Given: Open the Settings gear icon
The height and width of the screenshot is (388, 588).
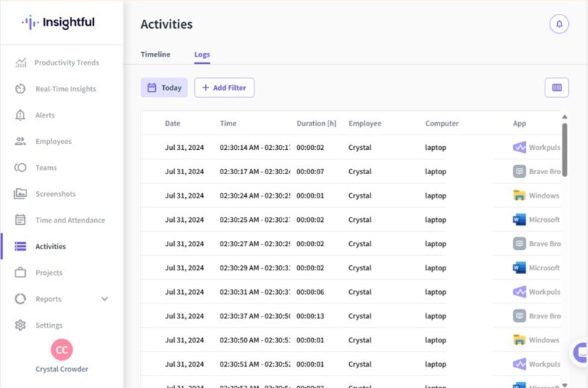Looking at the screenshot, I should pos(21,325).
